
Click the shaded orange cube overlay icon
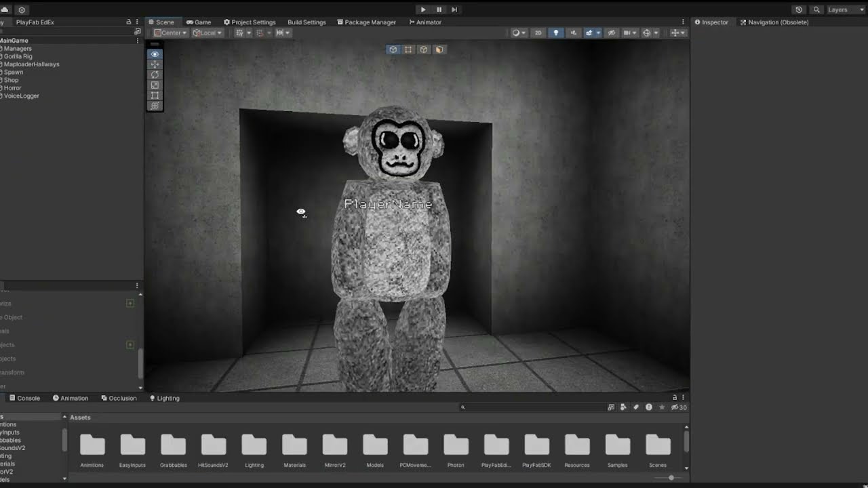[x=439, y=49]
